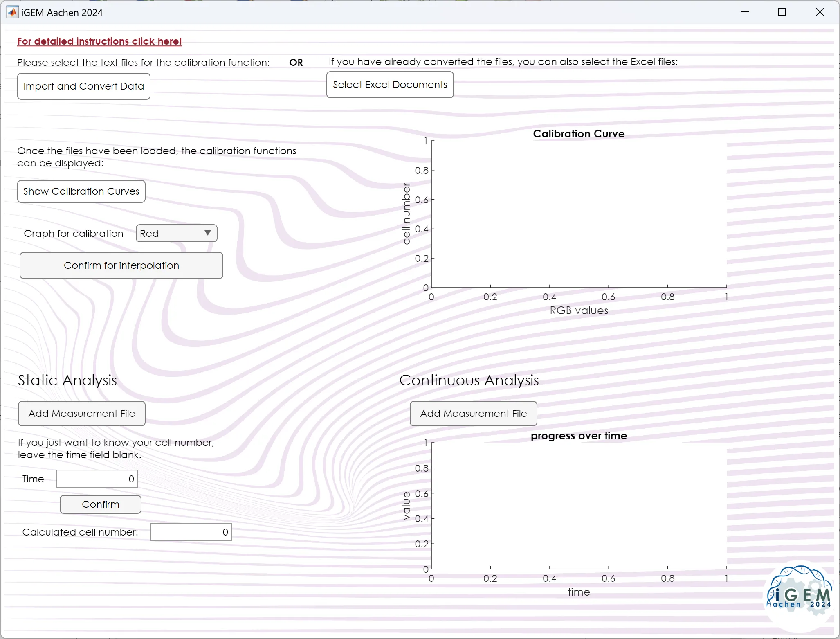
Task: Show the calibration curves
Action: (x=81, y=191)
